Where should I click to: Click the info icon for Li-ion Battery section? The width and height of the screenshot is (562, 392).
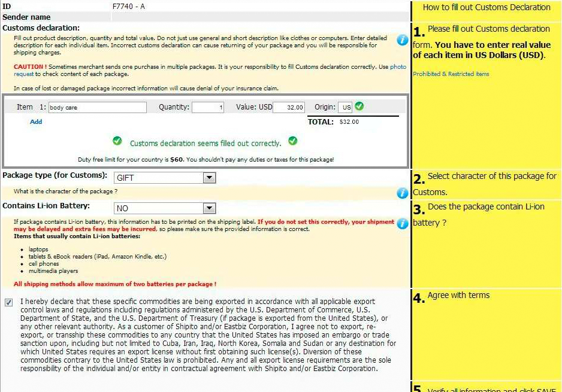coord(403,223)
